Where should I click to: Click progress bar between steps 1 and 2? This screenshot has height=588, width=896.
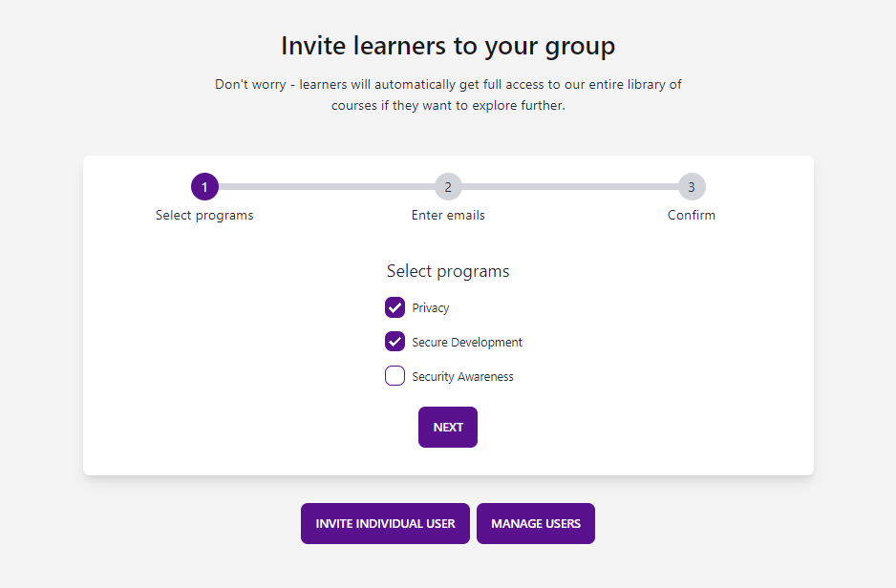(x=327, y=187)
